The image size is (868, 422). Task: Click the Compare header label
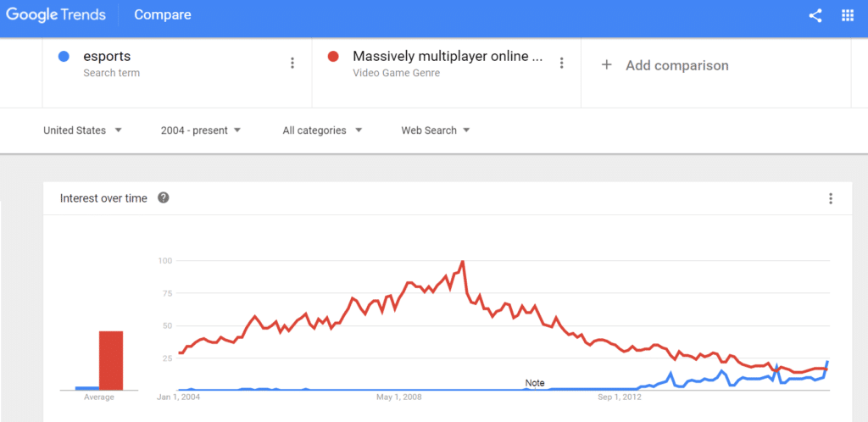[163, 15]
